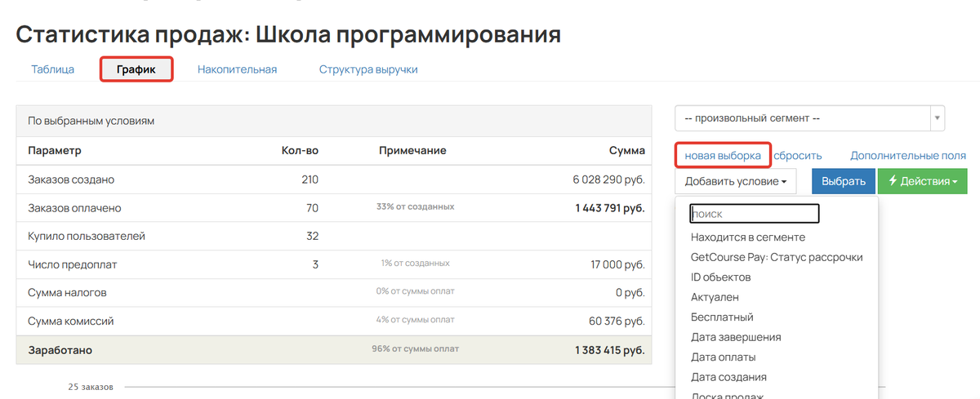This screenshot has width=980, height=399.
Task: Click the Купило пользователей row label
Action: click(x=87, y=237)
